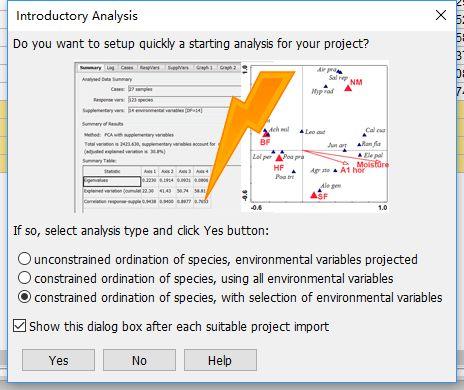Select constrained ordination using all environmental variables
The height and width of the screenshot is (390, 464).
click(x=25, y=278)
